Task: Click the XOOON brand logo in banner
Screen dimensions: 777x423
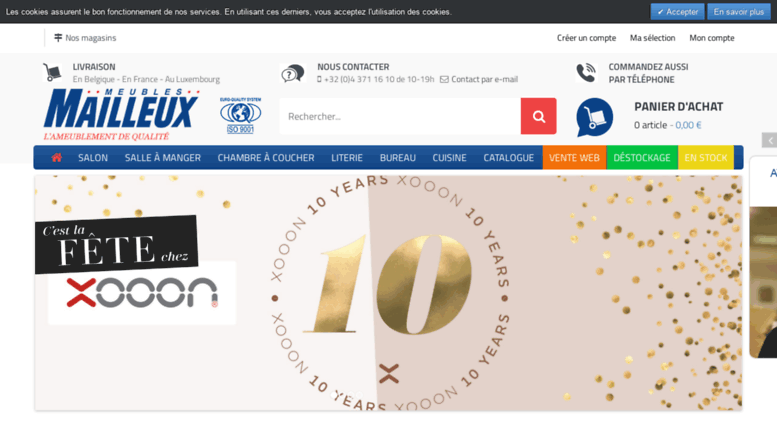Action: (x=142, y=292)
